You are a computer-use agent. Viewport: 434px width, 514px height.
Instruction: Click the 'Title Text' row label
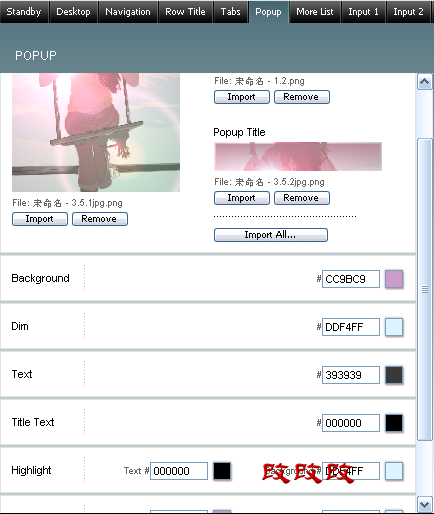click(x=33, y=422)
